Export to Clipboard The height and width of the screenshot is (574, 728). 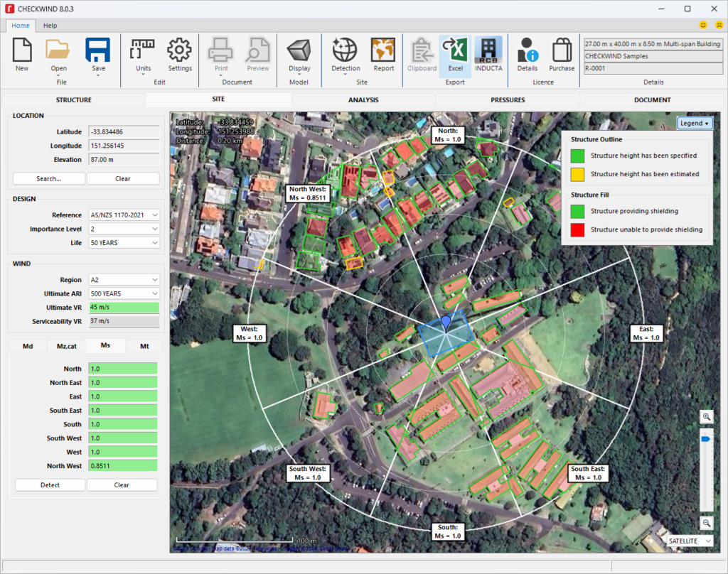(422, 50)
